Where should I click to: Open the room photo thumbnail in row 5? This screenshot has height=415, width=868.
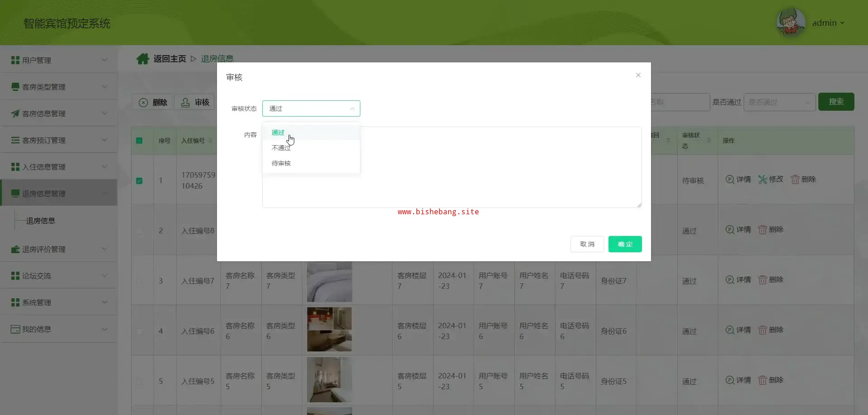point(329,380)
